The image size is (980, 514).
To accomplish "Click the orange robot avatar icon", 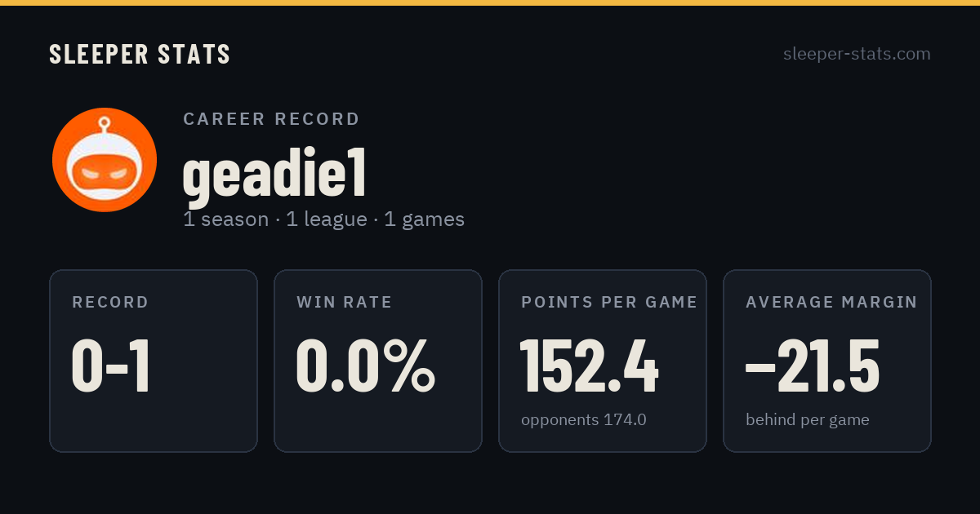I will point(105,160).
